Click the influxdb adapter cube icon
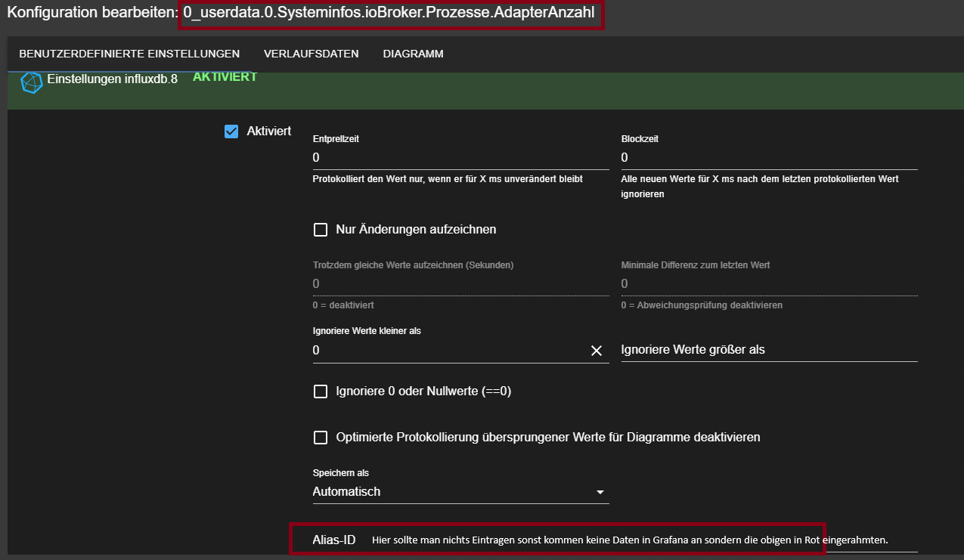 click(31, 82)
